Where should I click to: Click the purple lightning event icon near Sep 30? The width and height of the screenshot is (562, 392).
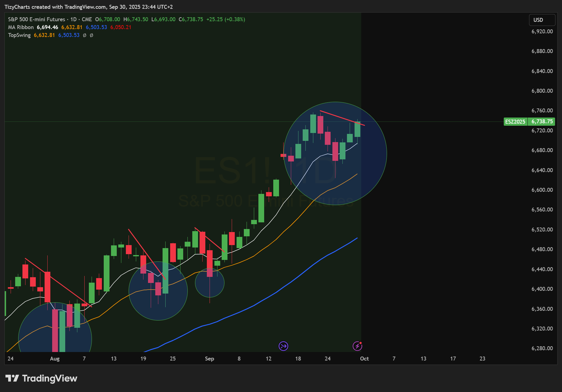[x=357, y=346]
